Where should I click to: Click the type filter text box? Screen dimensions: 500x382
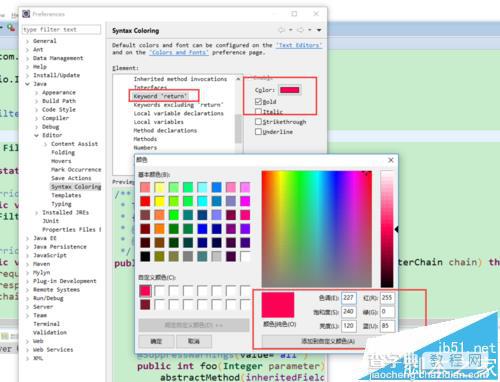pos(62,30)
